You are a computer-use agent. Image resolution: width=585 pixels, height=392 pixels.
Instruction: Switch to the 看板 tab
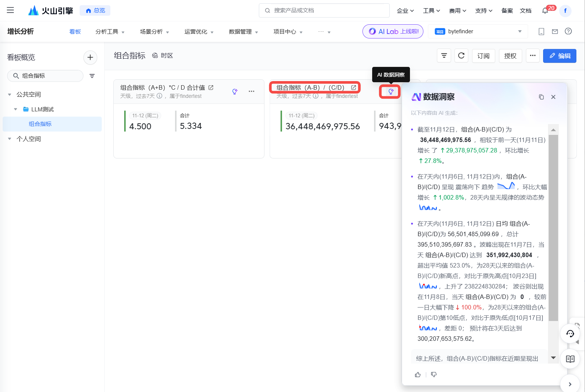pos(75,32)
